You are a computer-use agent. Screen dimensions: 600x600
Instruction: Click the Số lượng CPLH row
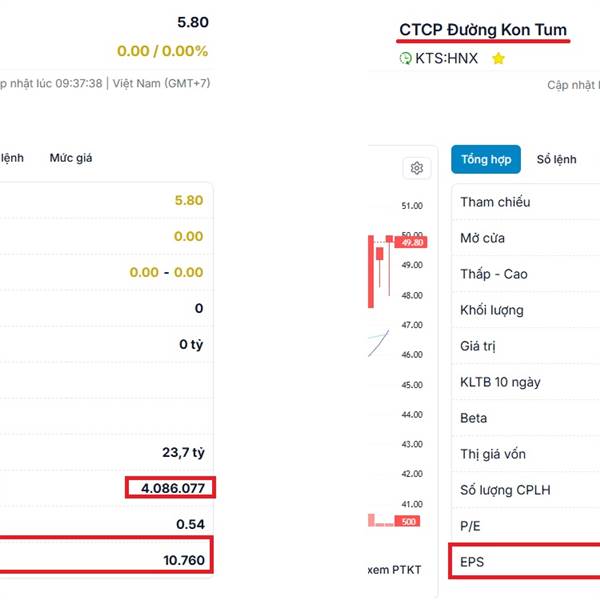(x=525, y=490)
